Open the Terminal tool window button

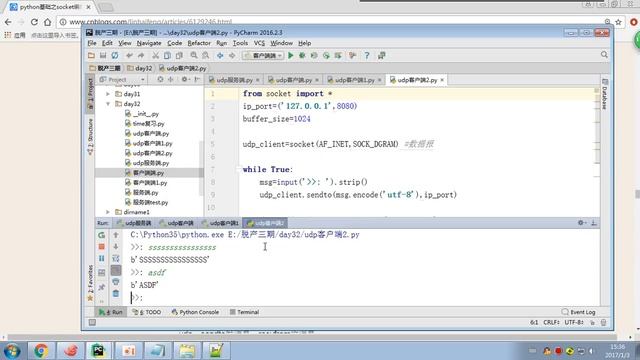244,312
